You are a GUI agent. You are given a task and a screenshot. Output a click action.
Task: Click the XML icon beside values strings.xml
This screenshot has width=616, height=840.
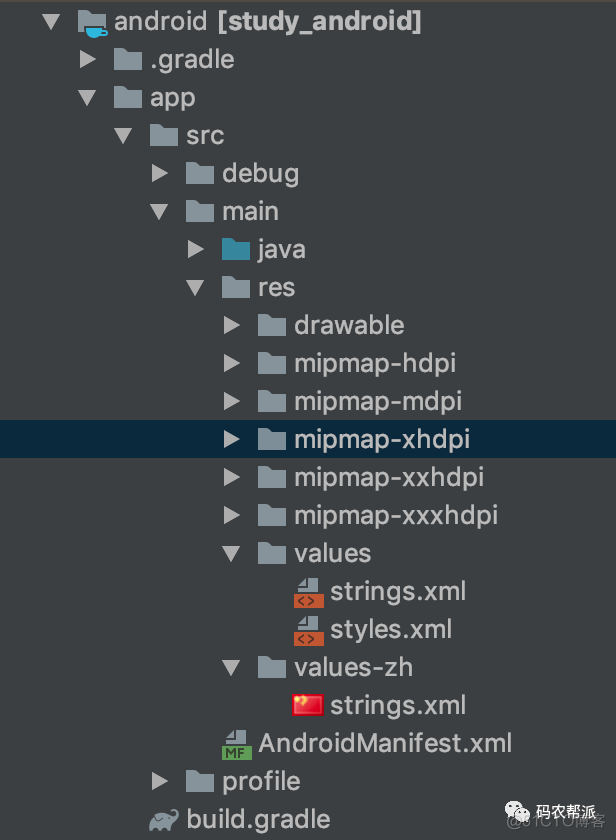point(309,592)
